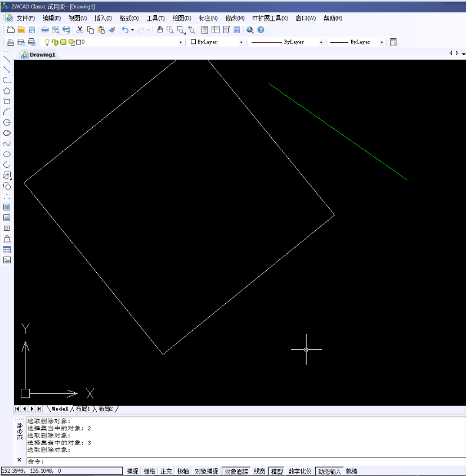Open the 绘图(D) draw menu
Viewport: 466px width, 476px height.
(x=182, y=18)
